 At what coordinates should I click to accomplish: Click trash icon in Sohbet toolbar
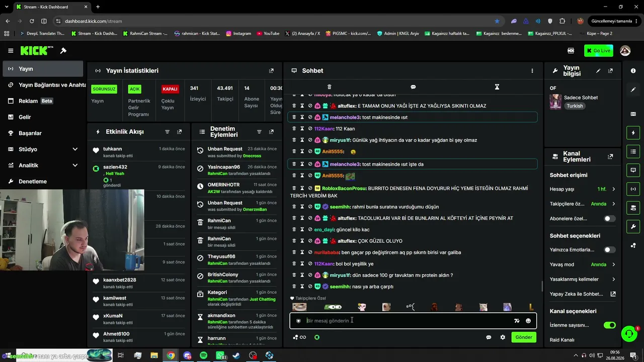(329, 87)
